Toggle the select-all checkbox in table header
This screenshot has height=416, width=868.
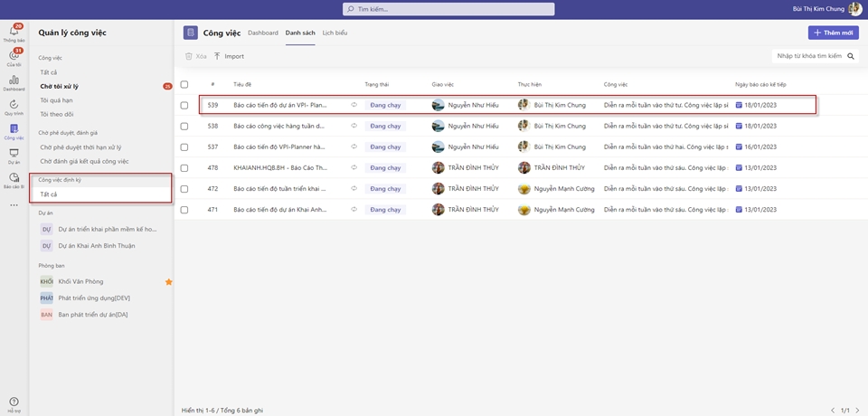[184, 84]
